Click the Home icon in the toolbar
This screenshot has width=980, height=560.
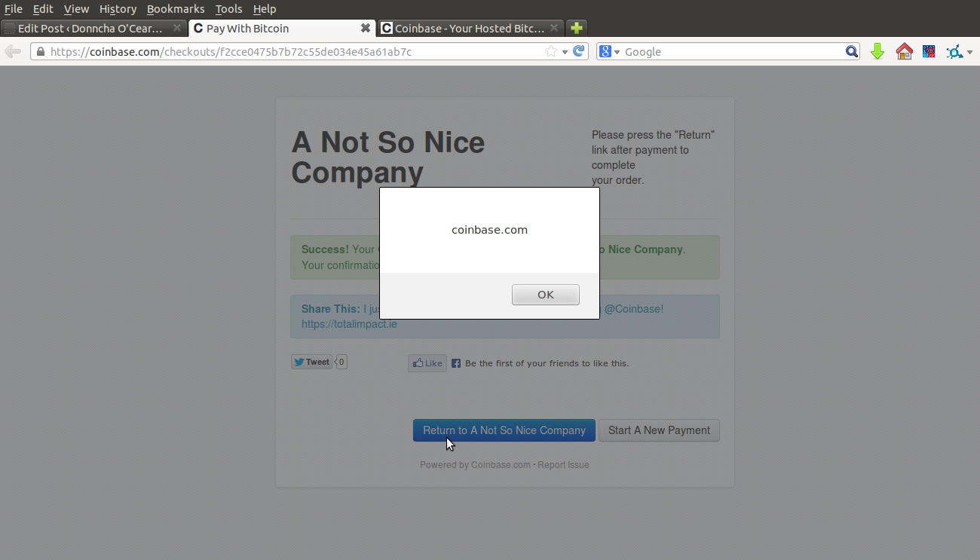(904, 51)
